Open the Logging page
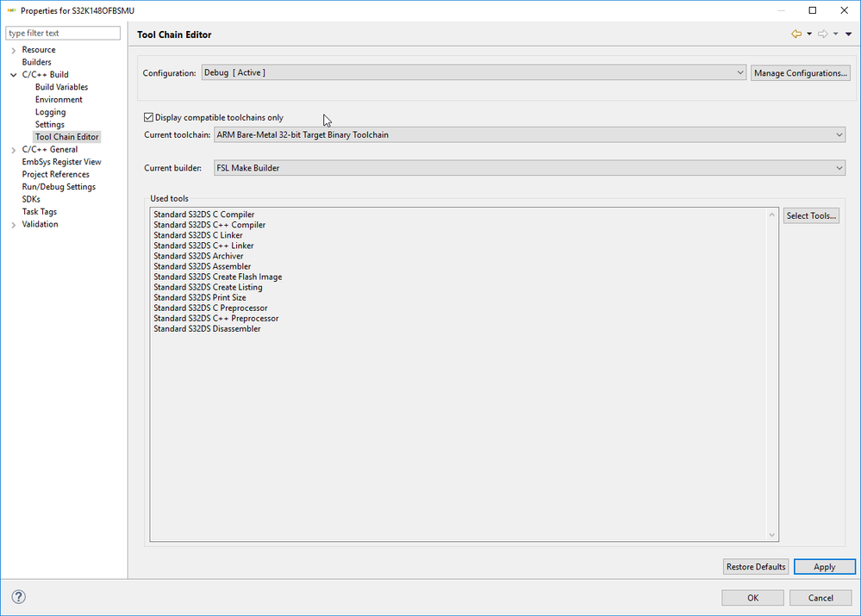Screen dimensions: 861x616 [x=51, y=112]
